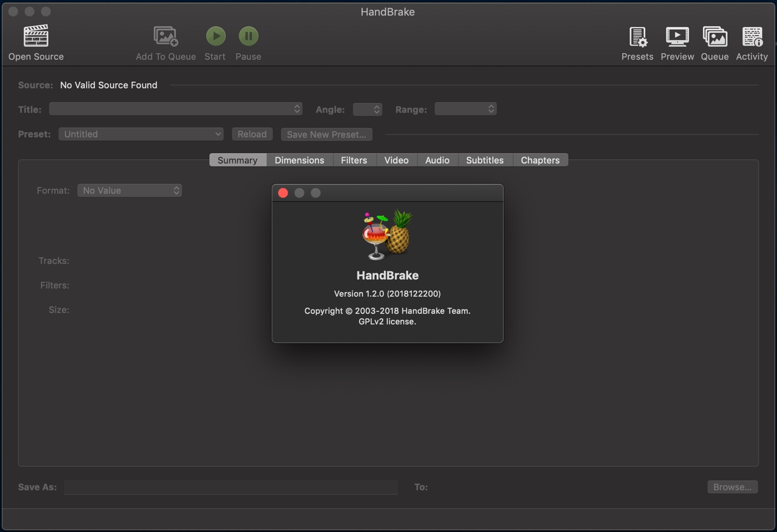This screenshot has width=777, height=532.
Task: Close the About HandBrake dialog
Action: 283,193
